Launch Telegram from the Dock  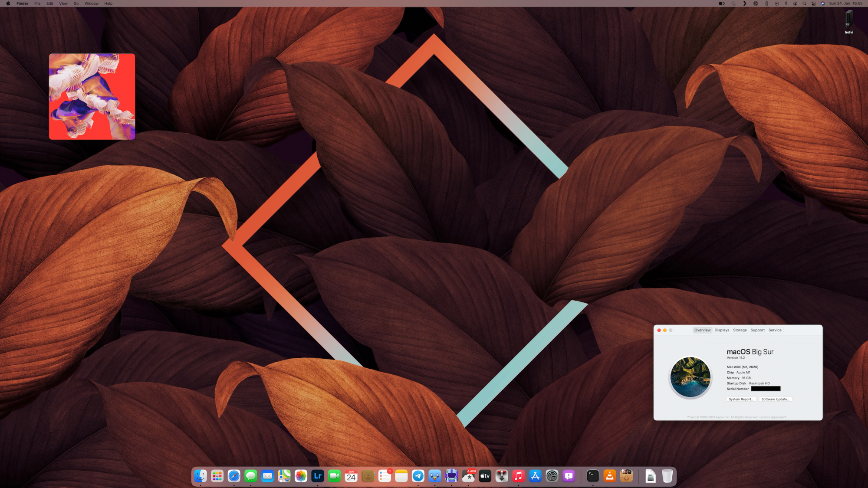coord(418,476)
